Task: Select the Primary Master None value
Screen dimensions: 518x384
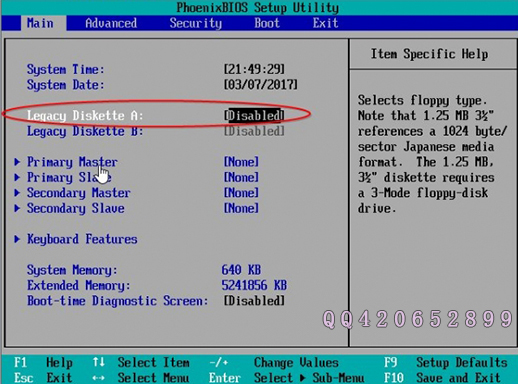Action: (x=241, y=162)
